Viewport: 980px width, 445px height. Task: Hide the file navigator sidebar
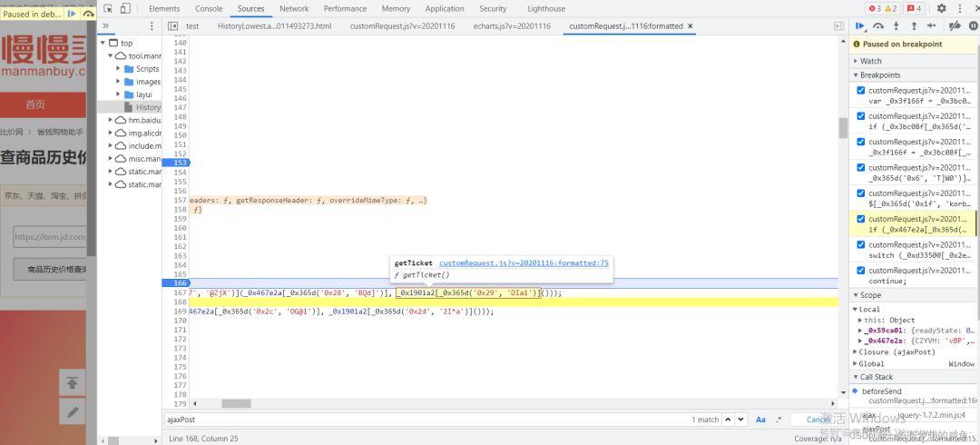[x=172, y=26]
